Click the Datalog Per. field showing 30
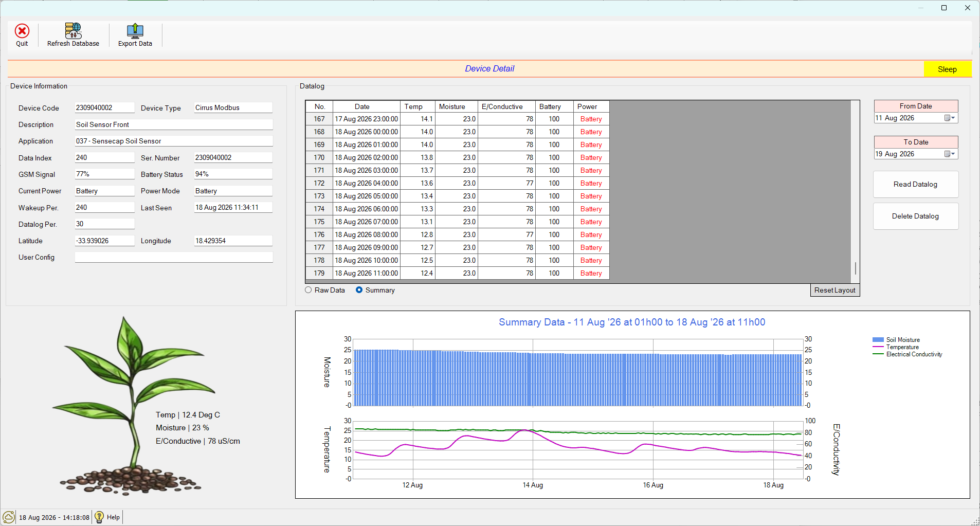 pyautogui.click(x=104, y=224)
